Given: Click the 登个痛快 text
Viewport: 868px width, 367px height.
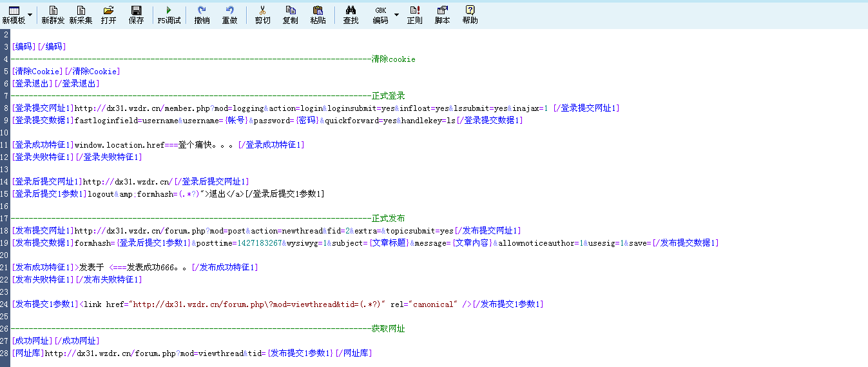Looking at the screenshot, I should [195, 145].
